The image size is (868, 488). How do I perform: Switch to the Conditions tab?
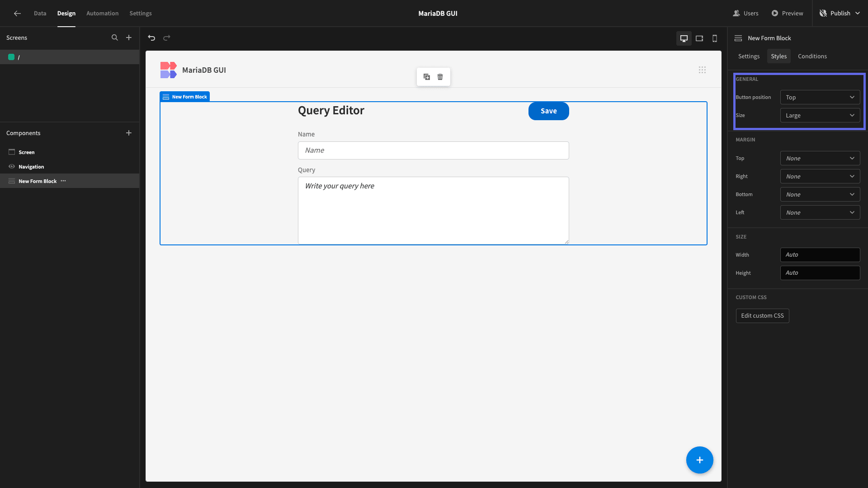812,56
